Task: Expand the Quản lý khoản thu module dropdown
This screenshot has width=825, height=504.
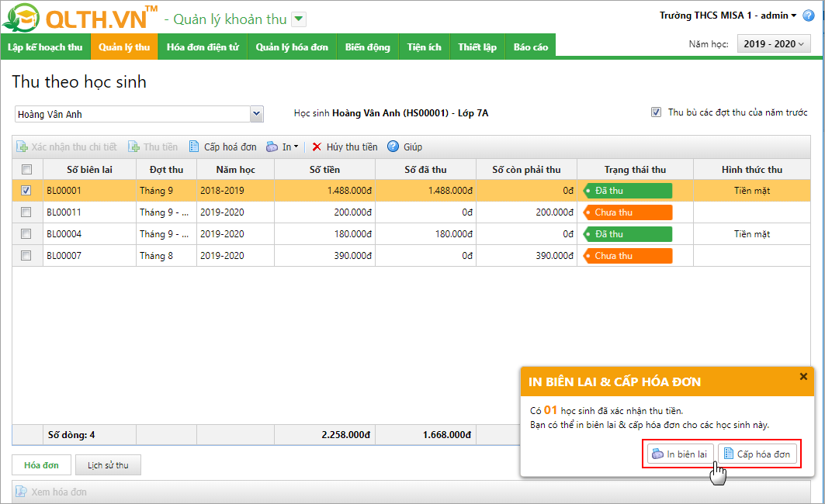Action: pos(299,19)
